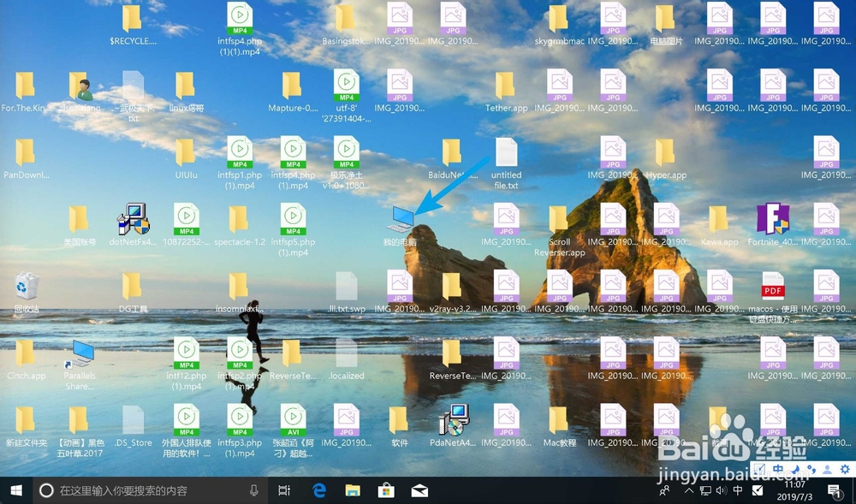
Task: Select the untitled file.txt icon
Action: pyautogui.click(x=506, y=163)
